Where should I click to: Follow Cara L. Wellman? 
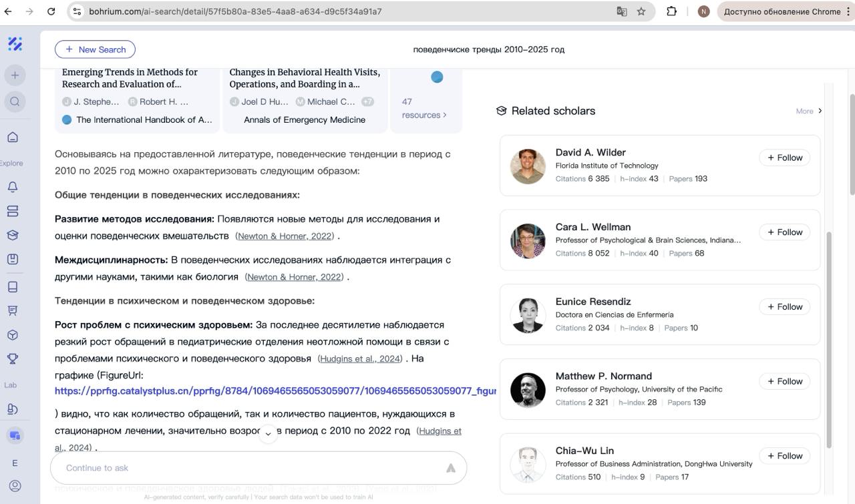tap(784, 232)
